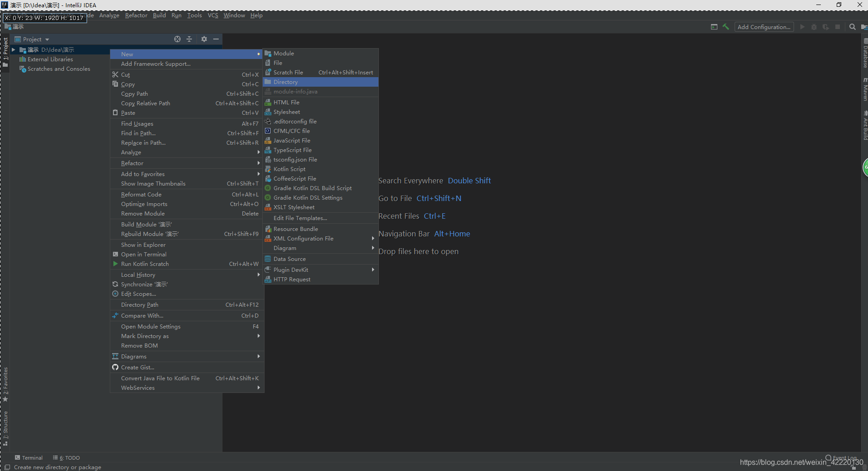
Task: Click the Event Log status icon
Action: (x=829, y=457)
